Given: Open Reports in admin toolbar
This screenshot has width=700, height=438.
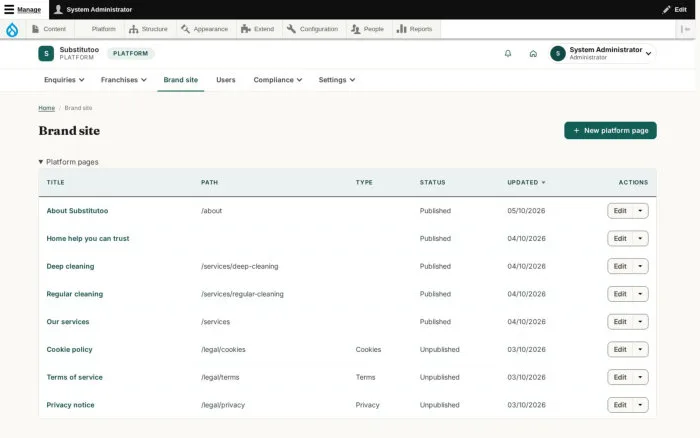Looking at the screenshot, I should point(415,29).
